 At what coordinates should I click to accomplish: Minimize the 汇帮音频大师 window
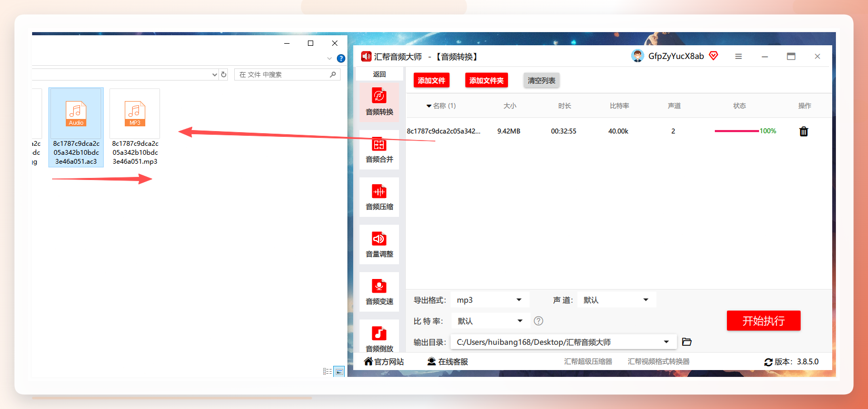tap(765, 56)
